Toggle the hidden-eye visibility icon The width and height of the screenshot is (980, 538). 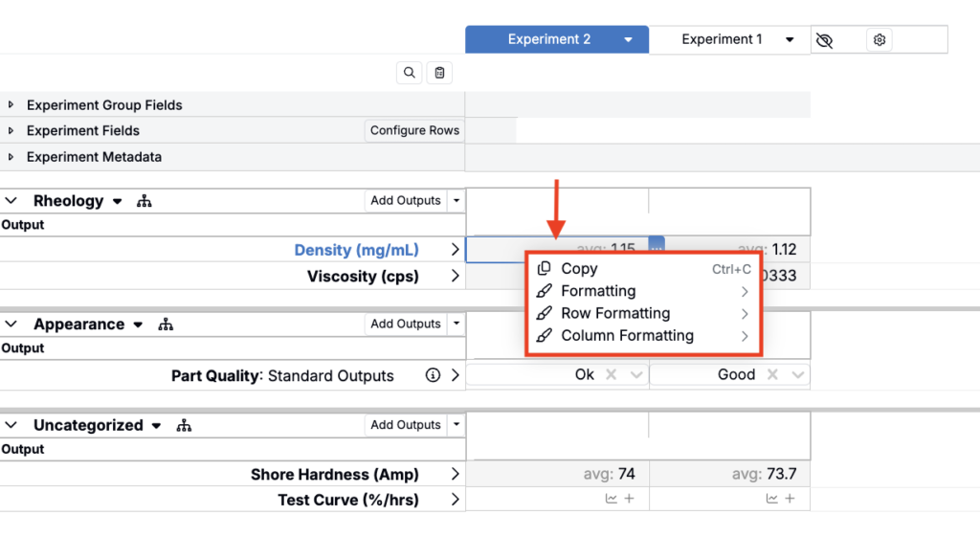824,40
